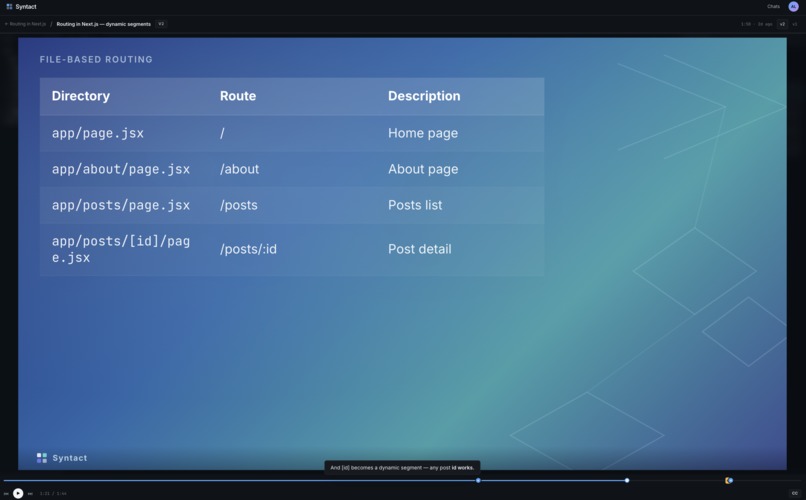Skip to the previous segment
This screenshot has height=500, width=806.
pyautogui.click(x=6, y=493)
